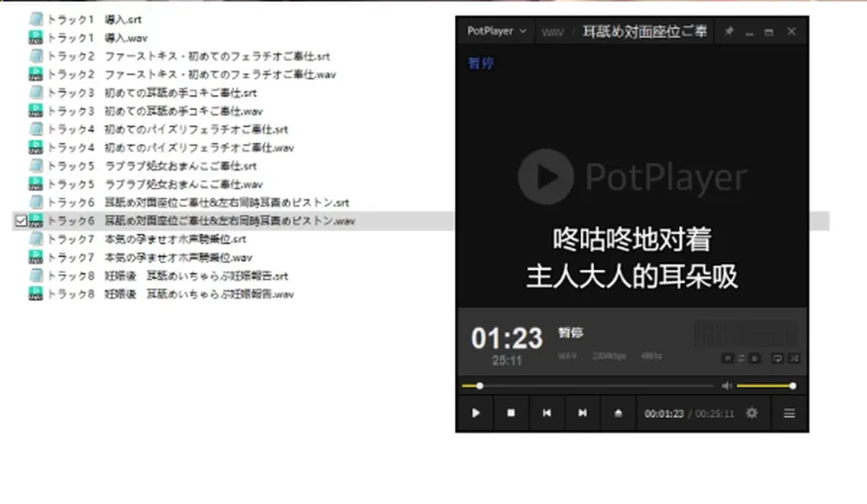
Task: Click the large 01:23 elapsed time readout
Action: coord(507,338)
